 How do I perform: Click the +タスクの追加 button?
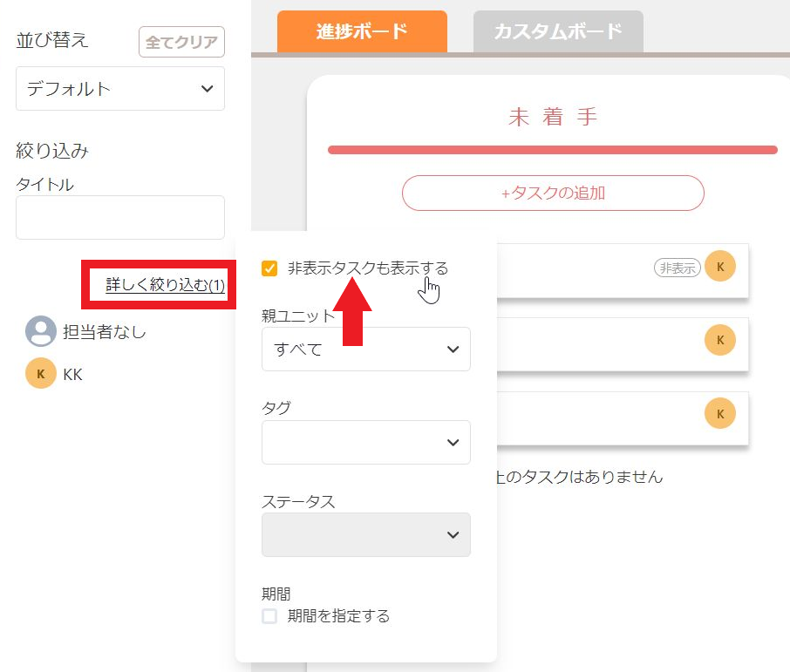point(553,193)
